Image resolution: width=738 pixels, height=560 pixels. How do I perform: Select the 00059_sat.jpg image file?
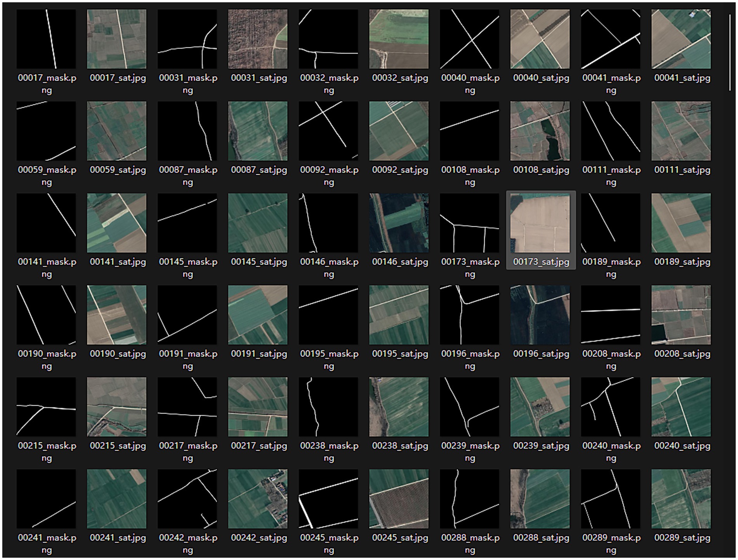click(x=117, y=131)
